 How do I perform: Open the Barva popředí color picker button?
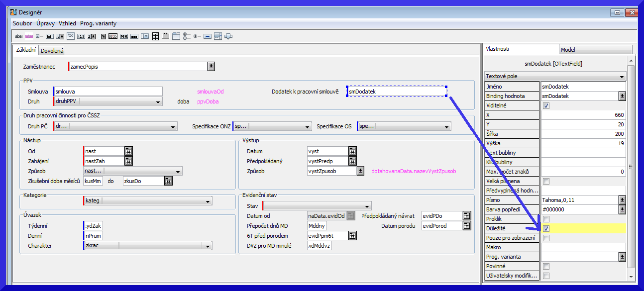coord(622,209)
